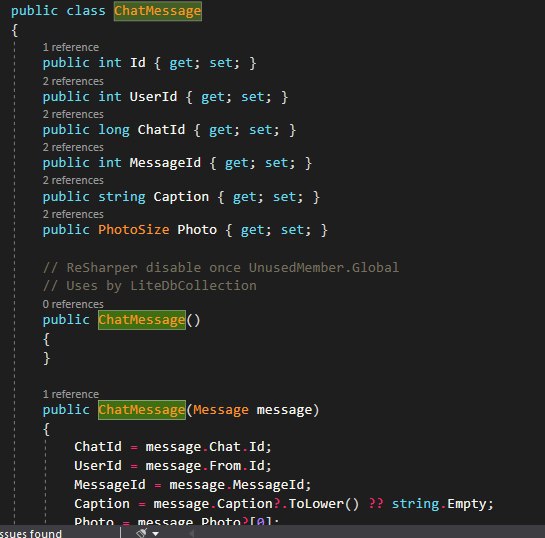545x538 pixels.
Task: Open the 'issues found' status indicator
Action: coord(31,533)
